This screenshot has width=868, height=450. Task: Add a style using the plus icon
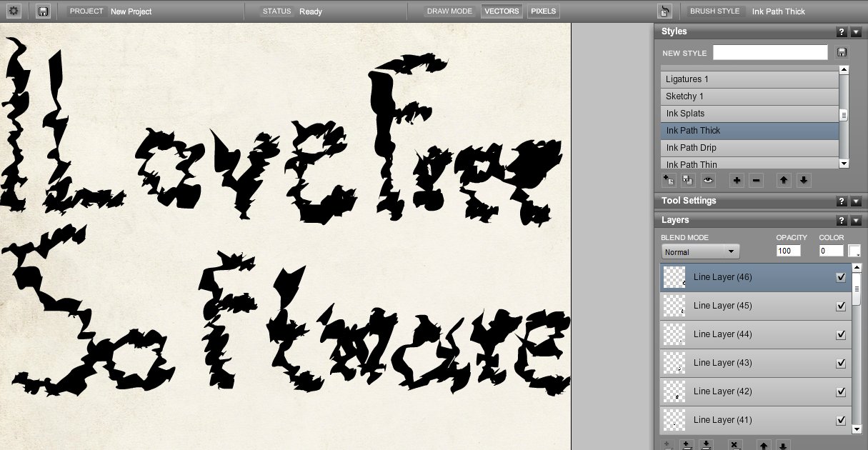[737, 181]
